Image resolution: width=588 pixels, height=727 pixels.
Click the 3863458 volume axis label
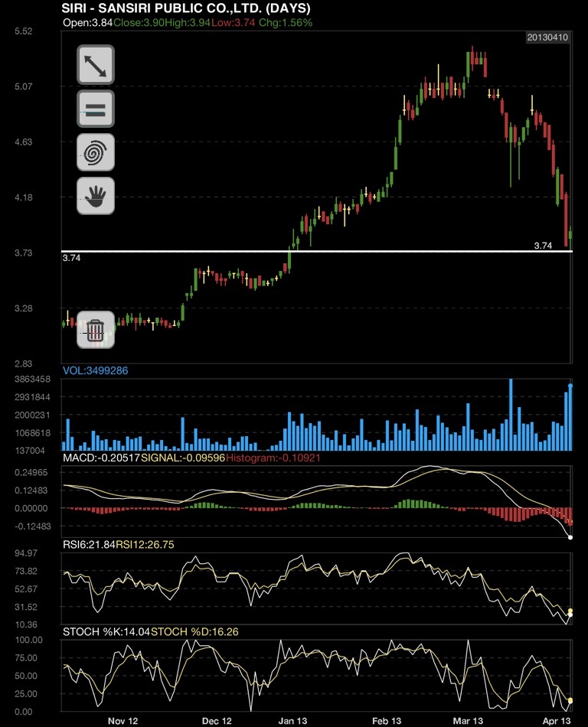(32, 380)
